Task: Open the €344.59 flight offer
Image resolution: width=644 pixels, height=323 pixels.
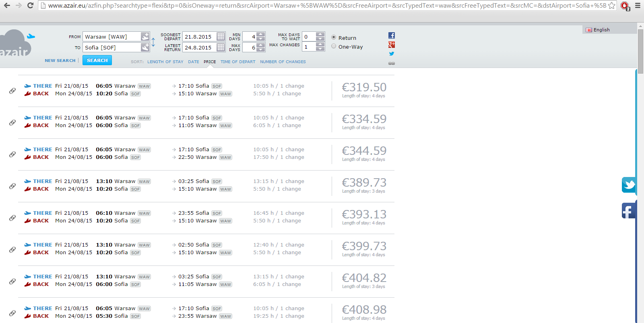Action: coord(206,154)
